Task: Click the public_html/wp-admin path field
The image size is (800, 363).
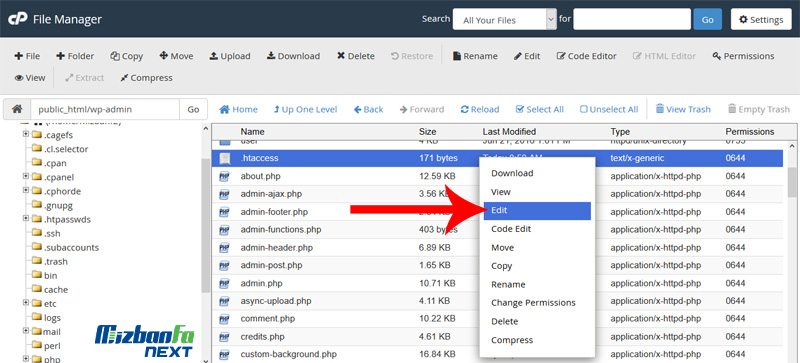Action: click(105, 109)
